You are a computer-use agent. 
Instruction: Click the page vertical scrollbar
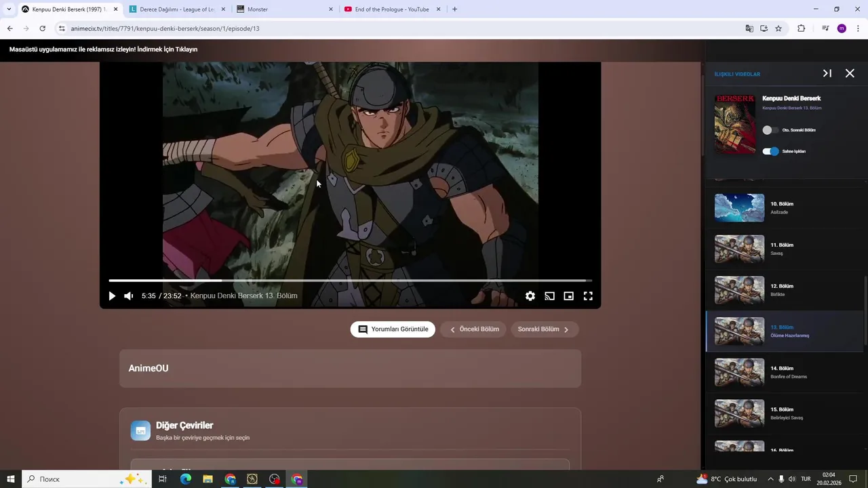pyautogui.click(x=703, y=117)
